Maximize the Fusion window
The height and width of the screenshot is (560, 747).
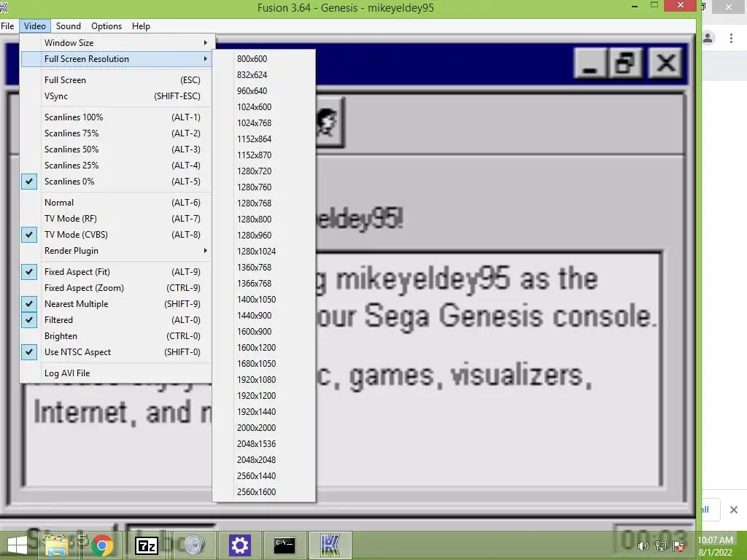(654, 5)
